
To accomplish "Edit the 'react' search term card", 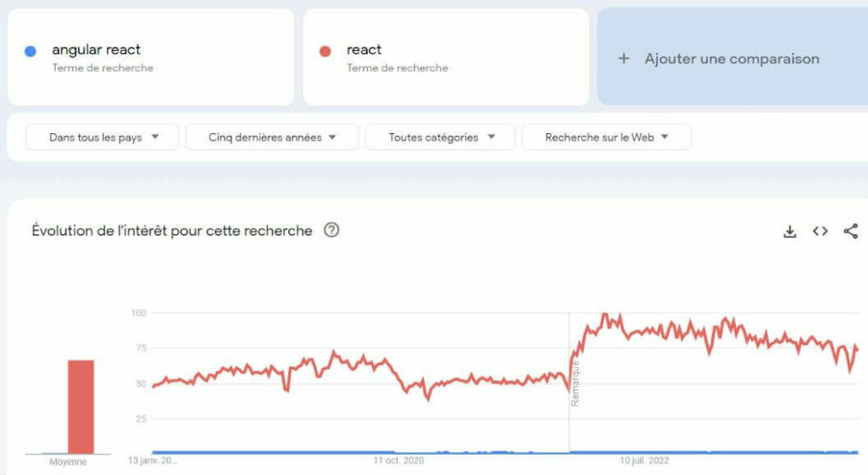I will pyautogui.click(x=446, y=57).
